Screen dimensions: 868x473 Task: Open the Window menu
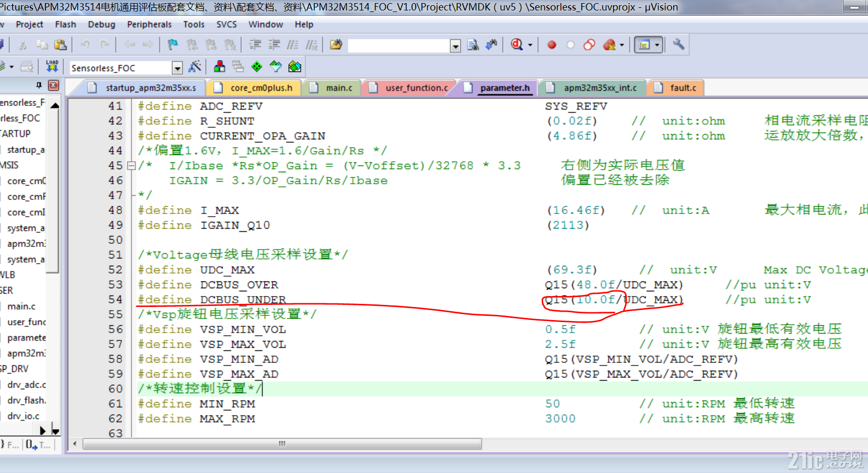(265, 25)
